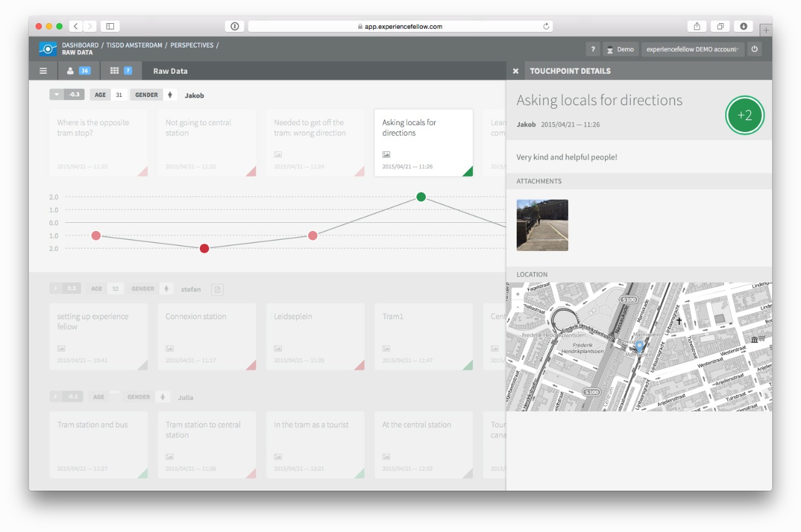Select the 'Not going to central station' card
The height and width of the screenshot is (532, 801).
tap(207, 143)
